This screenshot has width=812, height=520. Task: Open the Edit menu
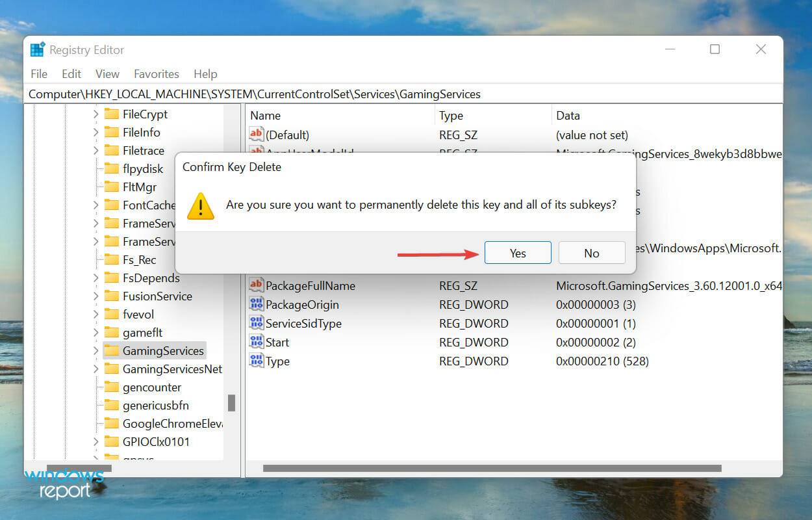71,73
